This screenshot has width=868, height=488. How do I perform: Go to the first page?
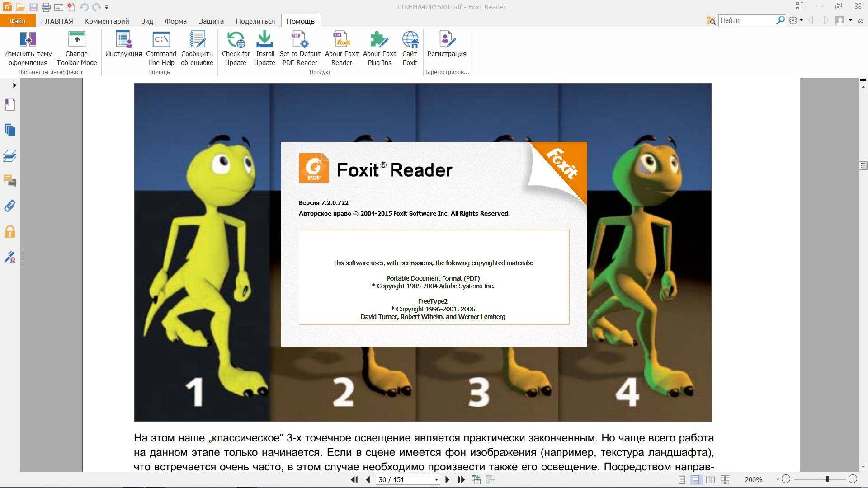point(354,480)
